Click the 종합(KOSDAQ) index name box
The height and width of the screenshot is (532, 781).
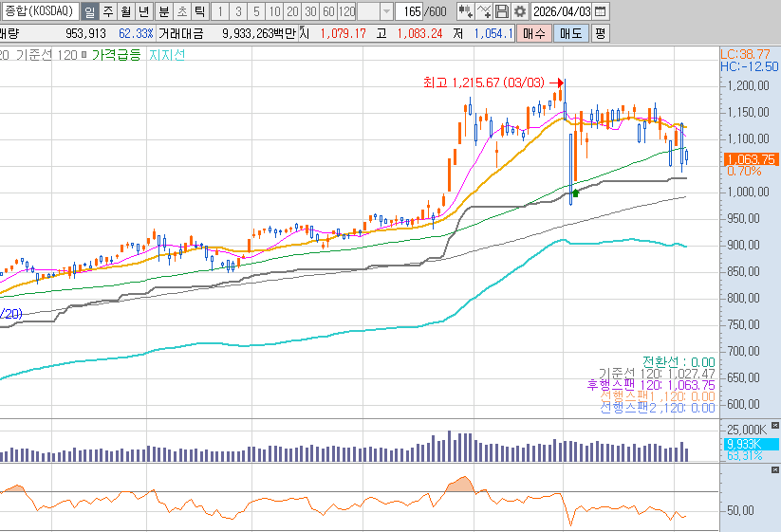[39, 11]
